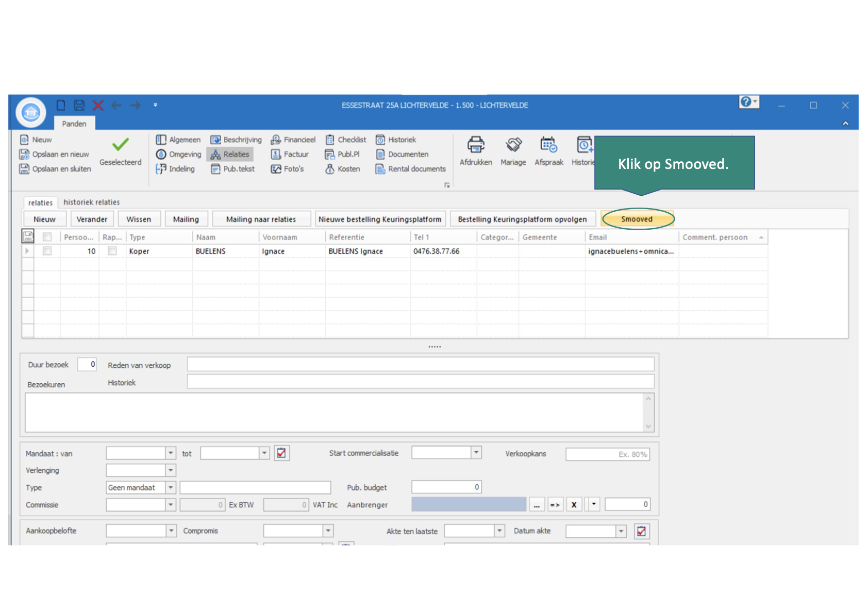
Task: Click the Mailing button
Action: tap(186, 219)
